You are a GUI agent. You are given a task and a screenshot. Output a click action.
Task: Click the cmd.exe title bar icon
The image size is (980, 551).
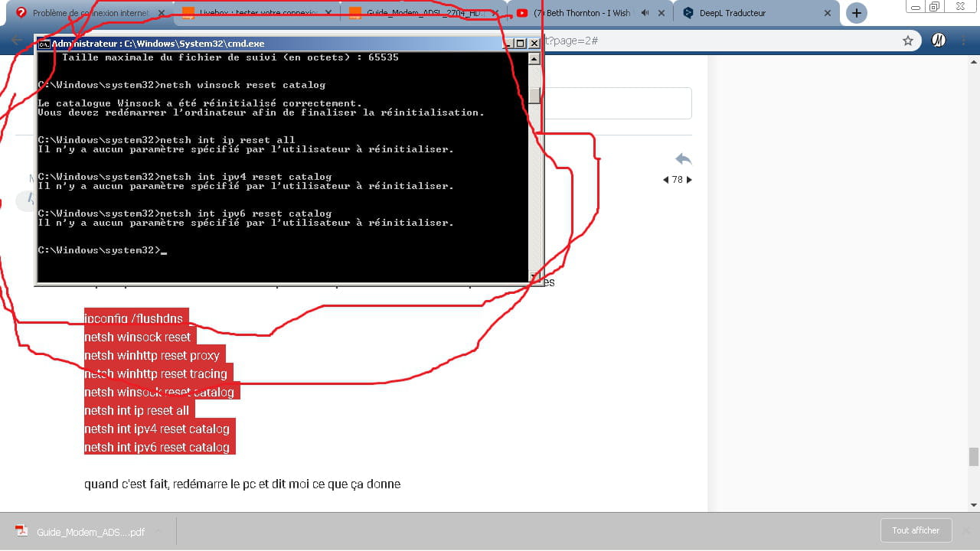(44, 44)
